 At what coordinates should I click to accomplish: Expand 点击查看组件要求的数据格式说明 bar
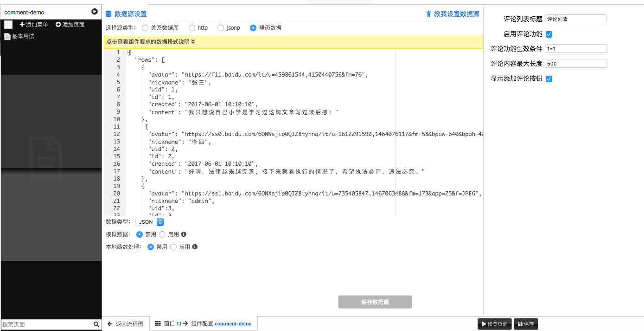[151, 42]
